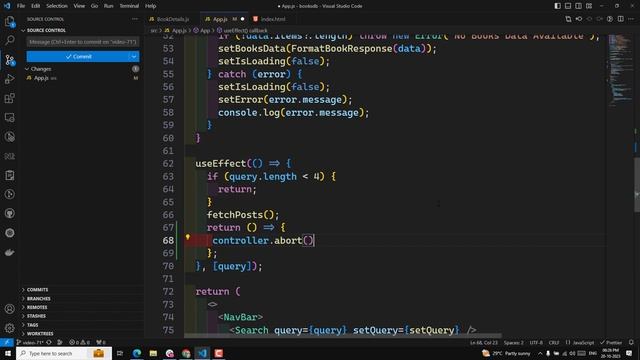
Task: Click the CRLF line ending indicator
Action: click(554, 342)
